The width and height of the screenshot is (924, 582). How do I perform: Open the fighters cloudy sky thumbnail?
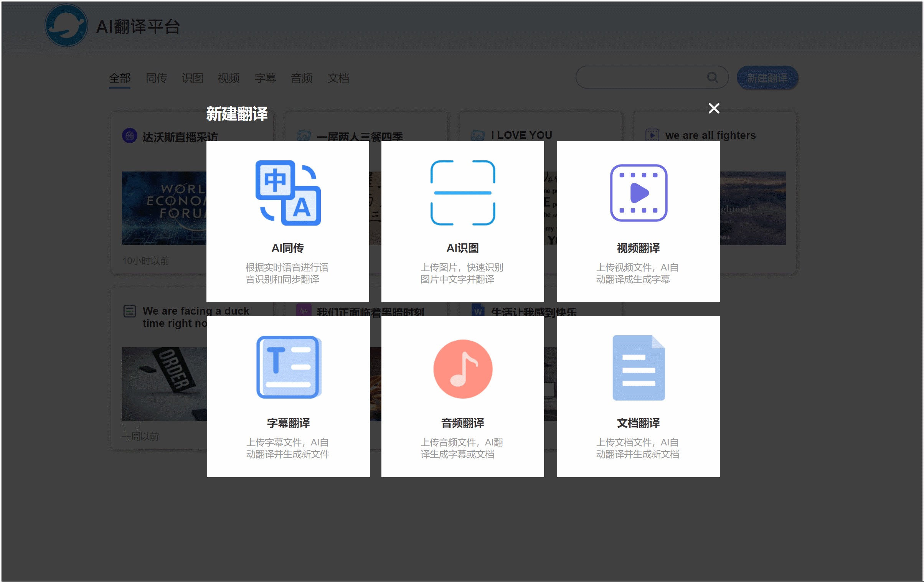753,208
